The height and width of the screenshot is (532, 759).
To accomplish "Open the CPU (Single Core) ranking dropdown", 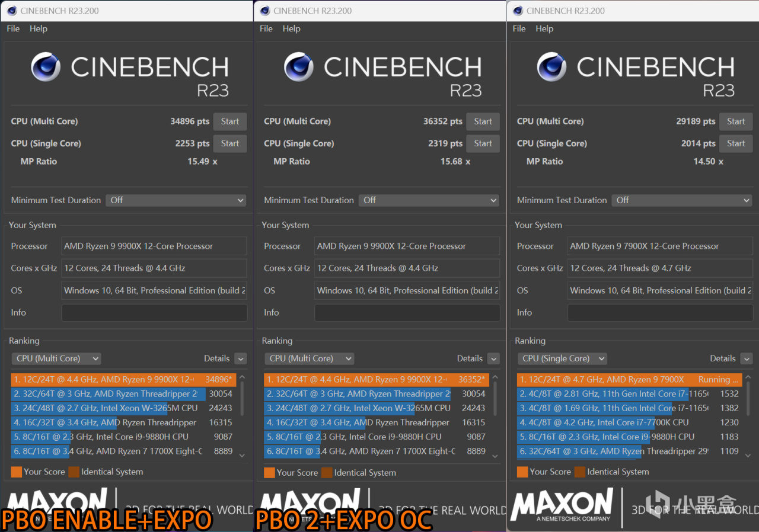I will 562,358.
